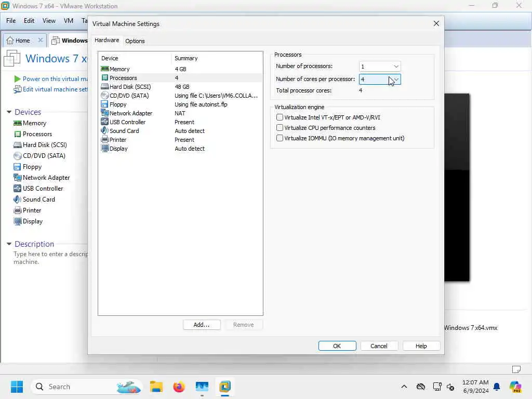Image resolution: width=532 pixels, height=399 pixels.
Task: Click 'Using file autoinst.flp' summary text
Action: tap(201, 104)
